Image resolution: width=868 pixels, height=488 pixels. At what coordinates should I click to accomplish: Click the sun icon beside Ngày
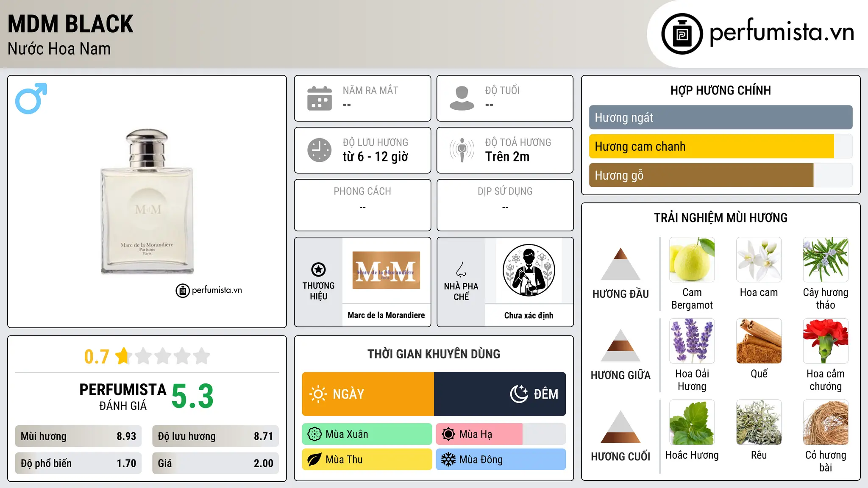coord(318,394)
